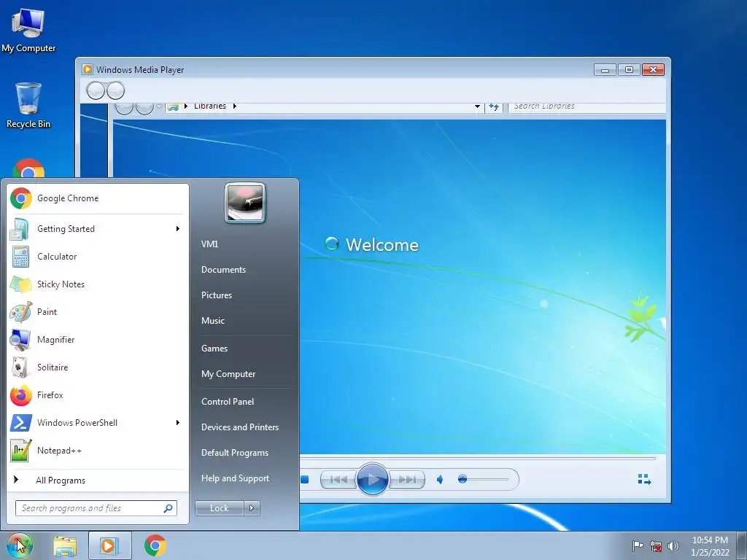
Task: Close the Windows Media Player window
Action: [653, 70]
